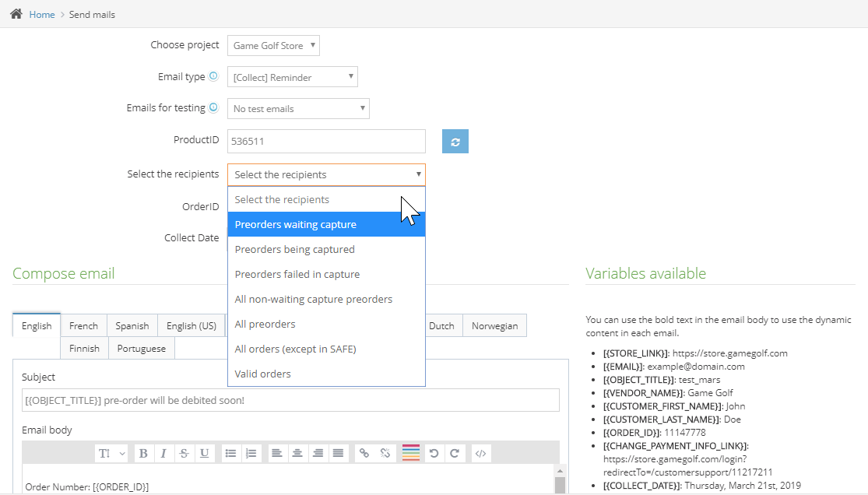Refresh the ProductID with the blue button
The width and height of the screenshot is (868, 495).
click(455, 141)
